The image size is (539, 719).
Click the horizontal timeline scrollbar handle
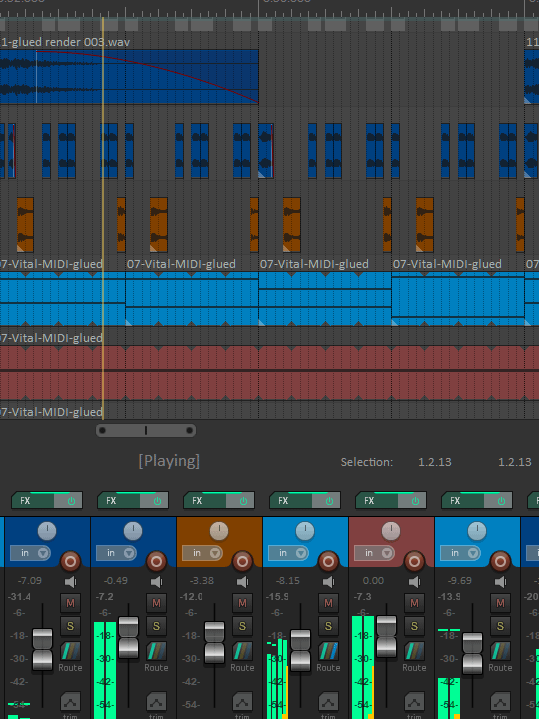(x=146, y=431)
